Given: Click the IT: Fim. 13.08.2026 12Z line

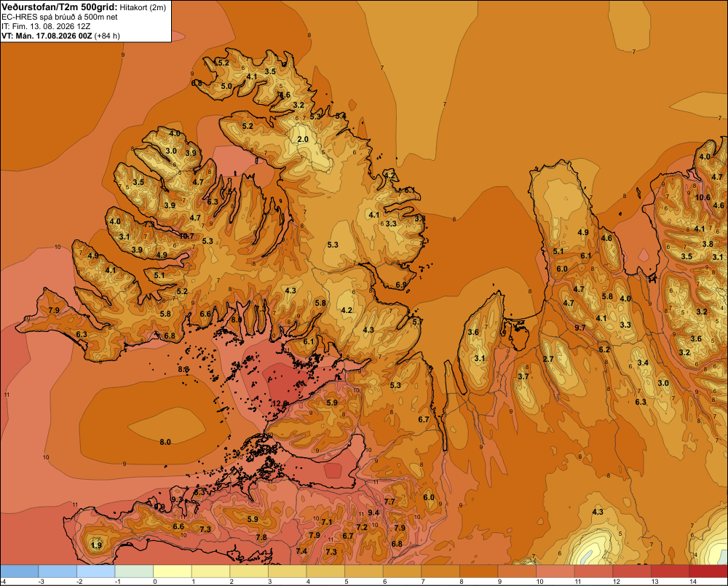Looking at the screenshot, I should pos(46,26).
